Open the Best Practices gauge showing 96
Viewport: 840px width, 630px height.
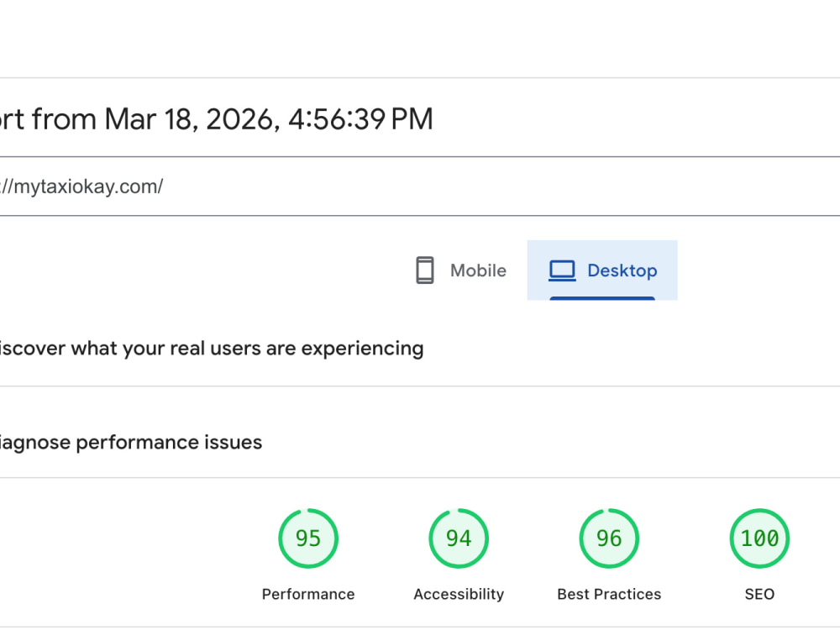(x=609, y=538)
